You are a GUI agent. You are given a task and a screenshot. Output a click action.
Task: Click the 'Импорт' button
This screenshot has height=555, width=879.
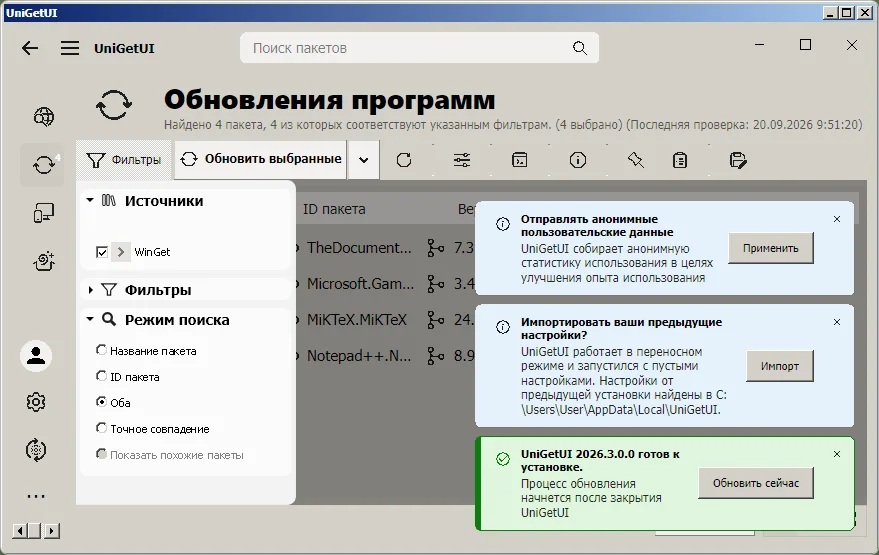(x=780, y=366)
